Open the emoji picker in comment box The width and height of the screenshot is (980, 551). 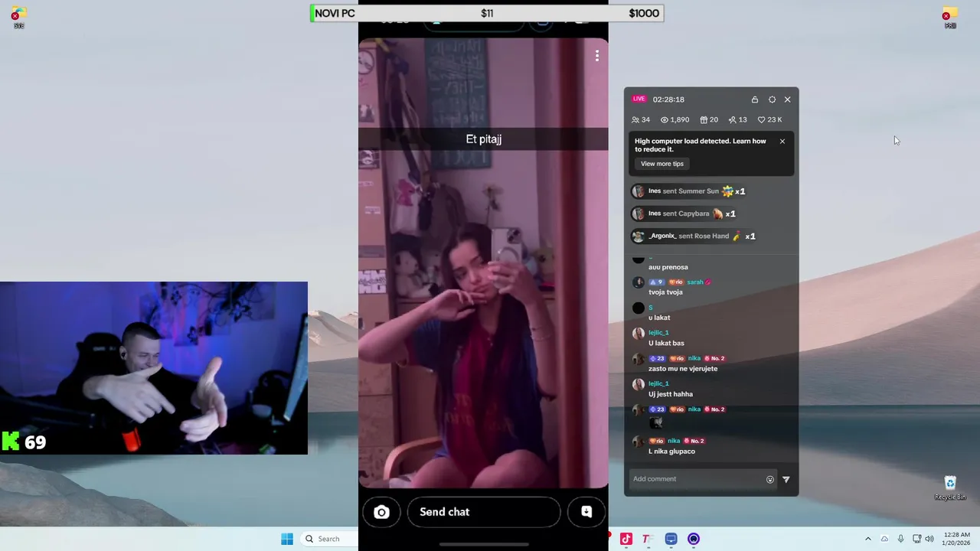click(x=770, y=480)
